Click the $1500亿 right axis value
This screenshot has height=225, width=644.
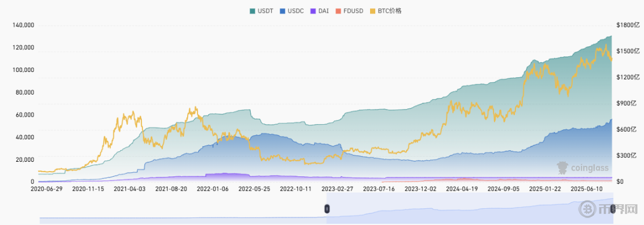pyautogui.click(x=628, y=52)
